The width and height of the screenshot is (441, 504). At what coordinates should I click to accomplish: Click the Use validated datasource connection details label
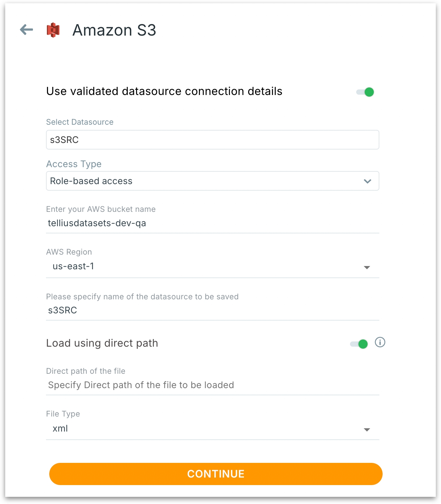pyautogui.click(x=164, y=91)
